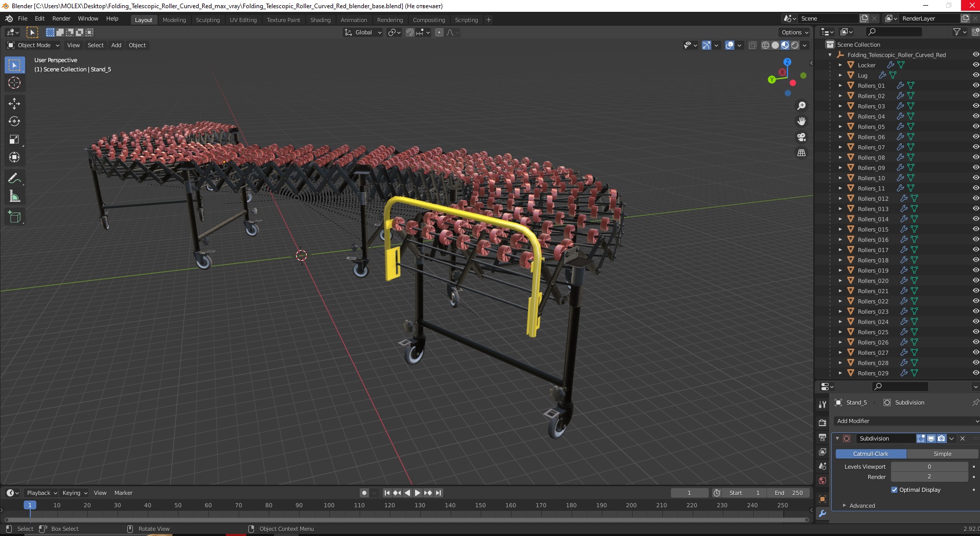The image size is (980, 536).
Task: Open the Render menu
Action: click(x=61, y=18)
